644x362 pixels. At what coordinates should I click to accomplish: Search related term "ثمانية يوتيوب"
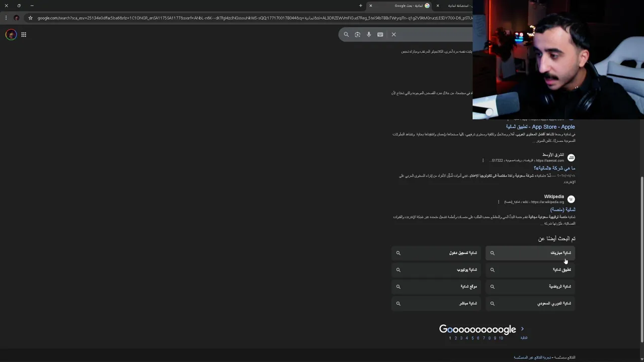click(436, 269)
